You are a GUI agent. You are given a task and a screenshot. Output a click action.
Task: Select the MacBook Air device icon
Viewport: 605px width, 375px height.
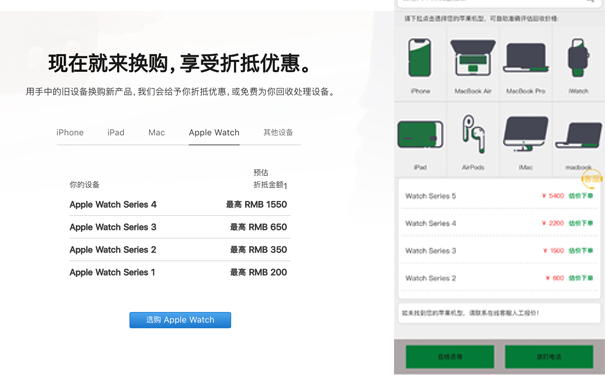tap(473, 58)
